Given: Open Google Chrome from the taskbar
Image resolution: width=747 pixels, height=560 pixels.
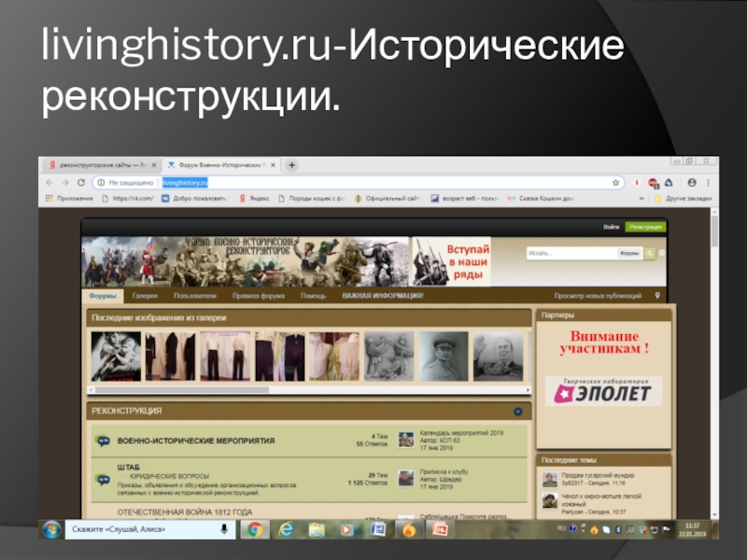Looking at the screenshot, I should 255,529.
